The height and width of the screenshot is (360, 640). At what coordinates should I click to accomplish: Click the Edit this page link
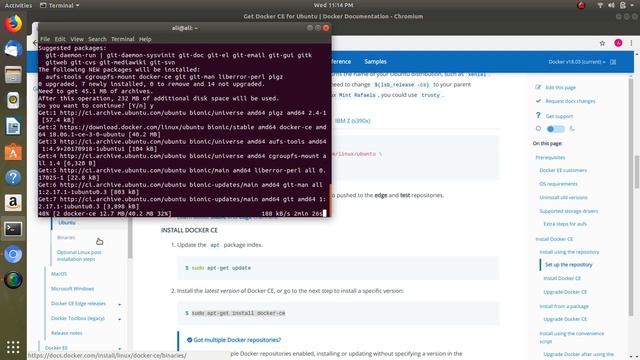(560, 87)
